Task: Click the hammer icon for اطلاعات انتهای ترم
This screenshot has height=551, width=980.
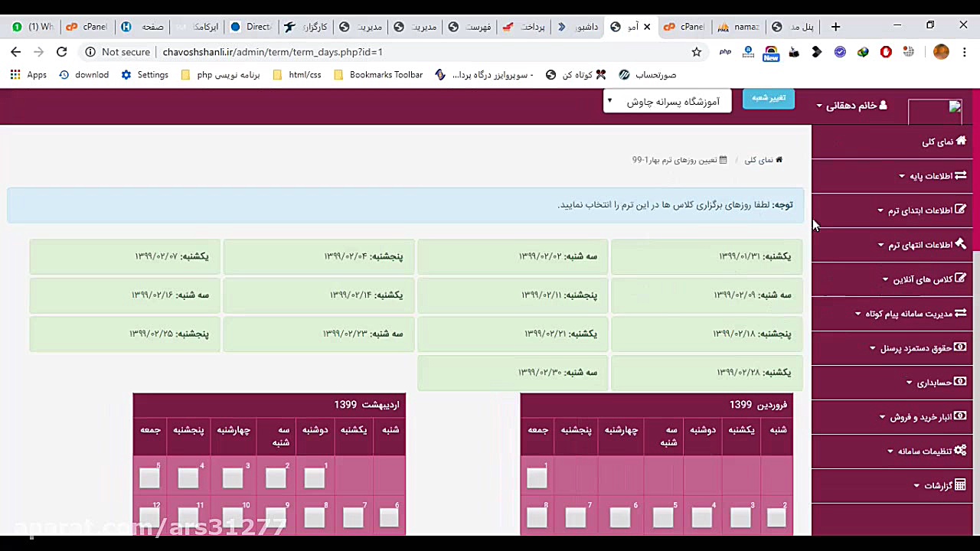Action: coord(960,244)
